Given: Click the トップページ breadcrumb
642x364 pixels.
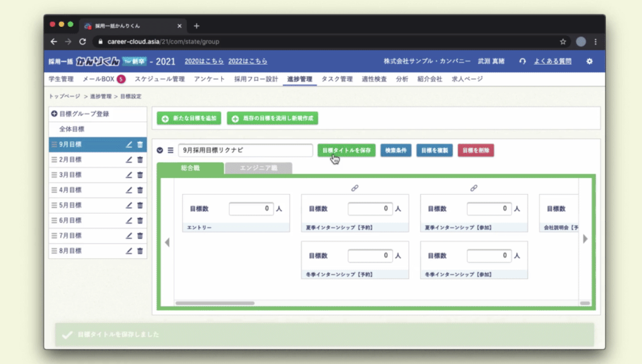Looking at the screenshot, I should point(65,96).
